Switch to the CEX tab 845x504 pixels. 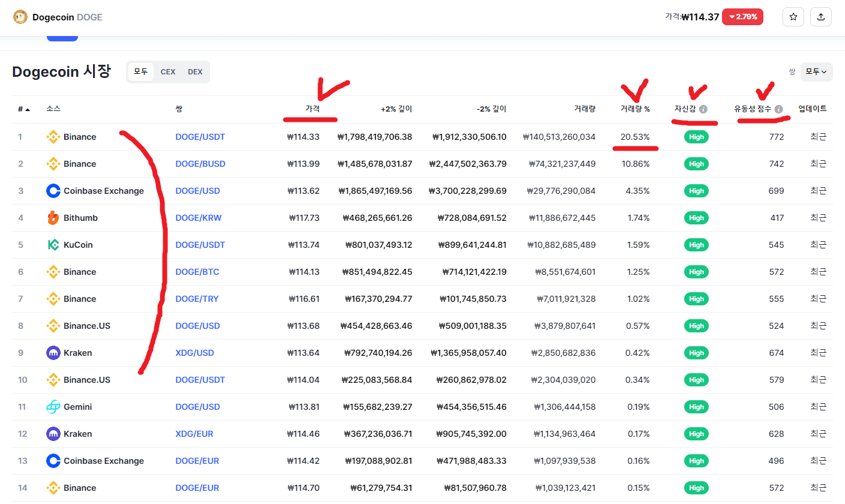pos(168,72)
